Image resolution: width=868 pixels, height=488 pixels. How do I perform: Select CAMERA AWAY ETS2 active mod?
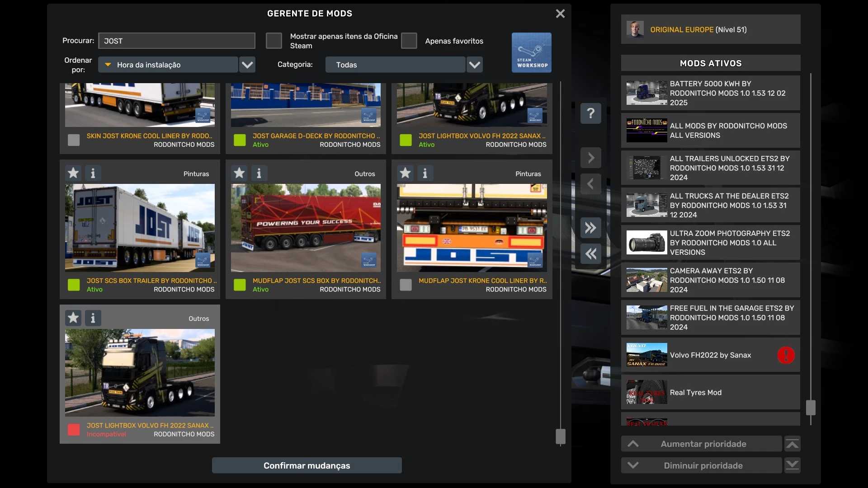(x=711, y=280)
